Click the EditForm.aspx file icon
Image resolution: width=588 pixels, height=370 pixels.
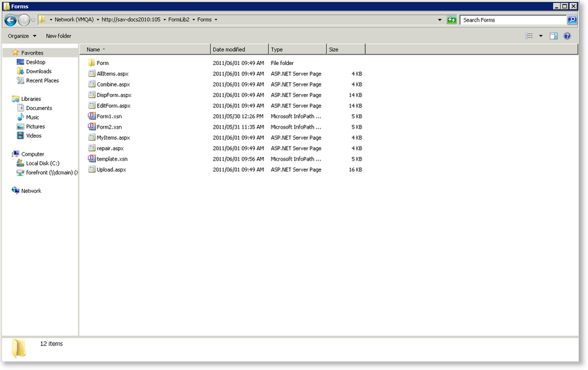point(91,105)
